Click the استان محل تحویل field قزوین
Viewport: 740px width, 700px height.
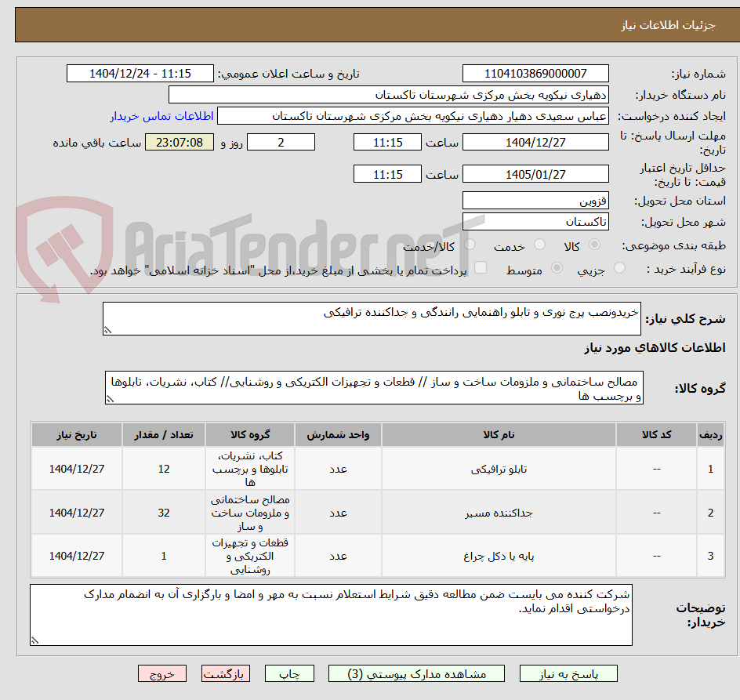535,201
